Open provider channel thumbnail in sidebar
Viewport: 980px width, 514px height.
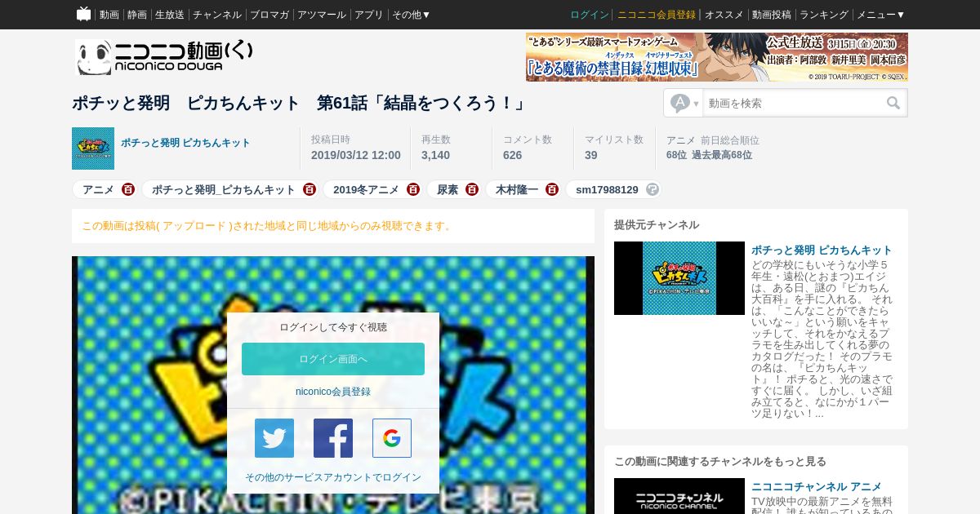pos(679,278)
